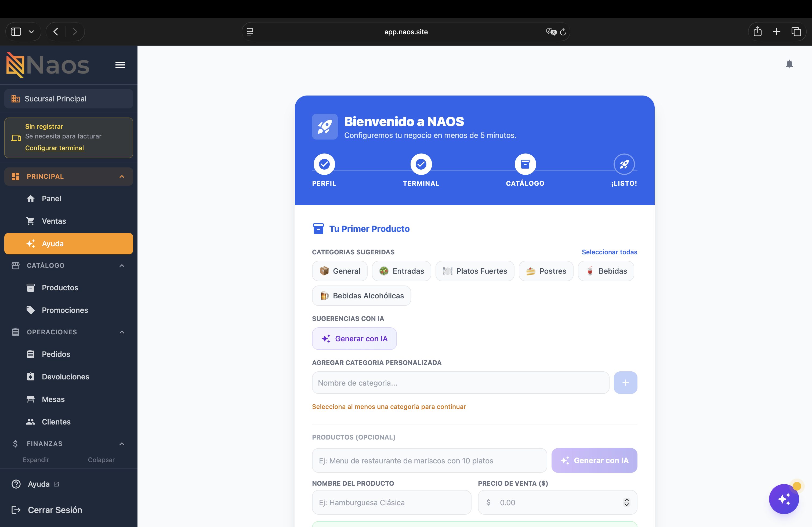Click the CATÁLOGO storefront icon in sidebar
Viewport: 812px width, 527px height.
[x=15, y=266]
